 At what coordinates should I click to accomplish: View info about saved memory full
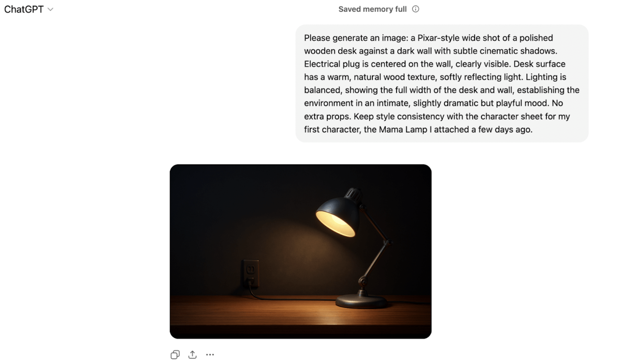pos(416,9)
